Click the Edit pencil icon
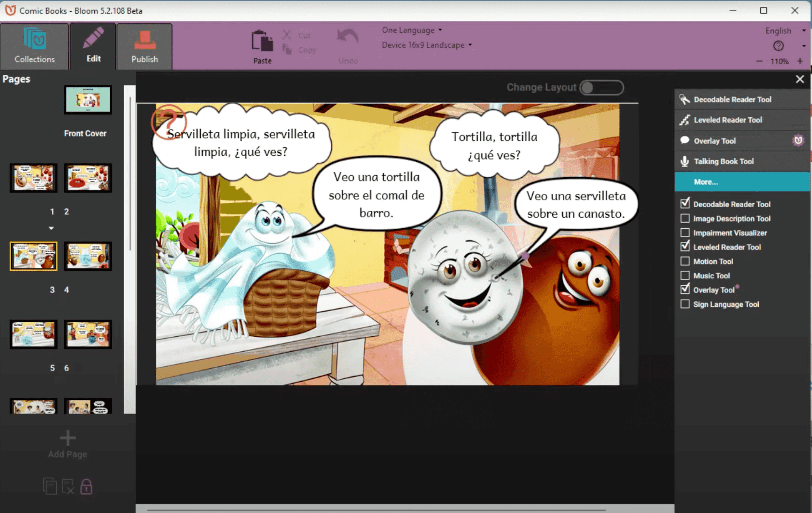 pyautogui.click(x=93, y=38)
